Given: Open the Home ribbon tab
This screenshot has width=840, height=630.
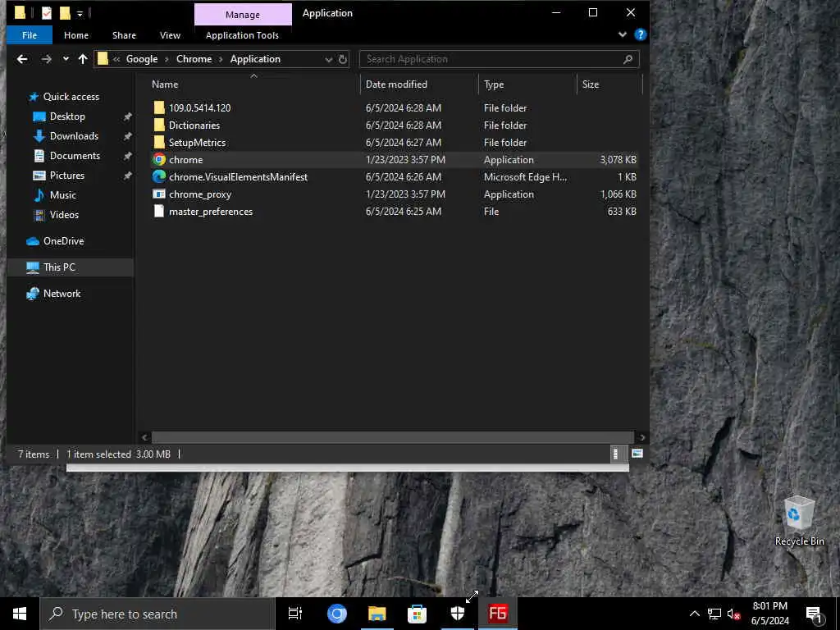Looking at the screenshot, I should (x=76, y=35).
